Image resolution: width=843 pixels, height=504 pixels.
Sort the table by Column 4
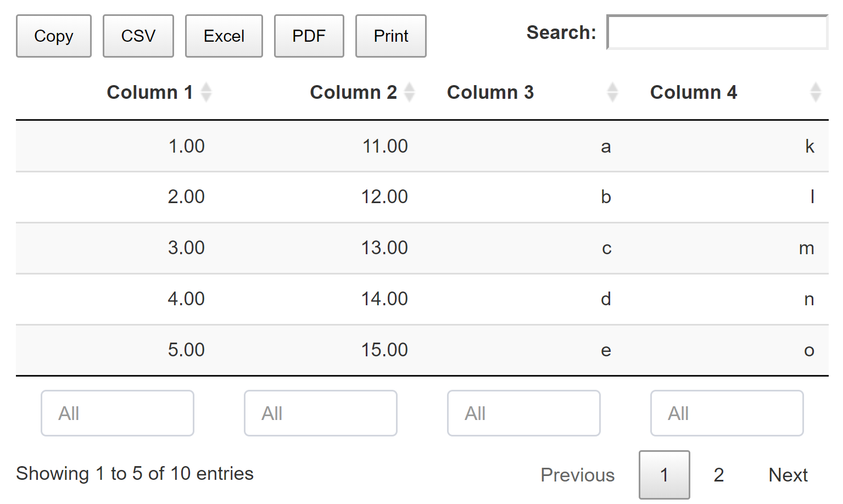pyautogui.click(x=694, y=92)
